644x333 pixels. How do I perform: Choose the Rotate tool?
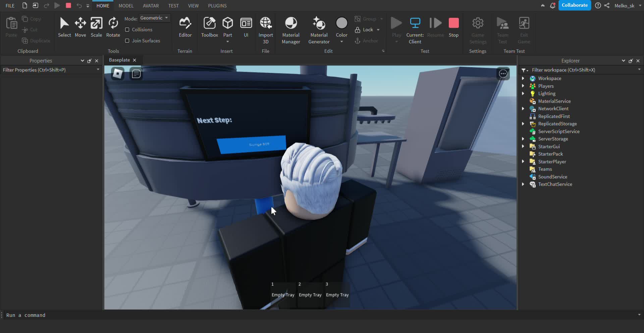(x=113, y=27)
